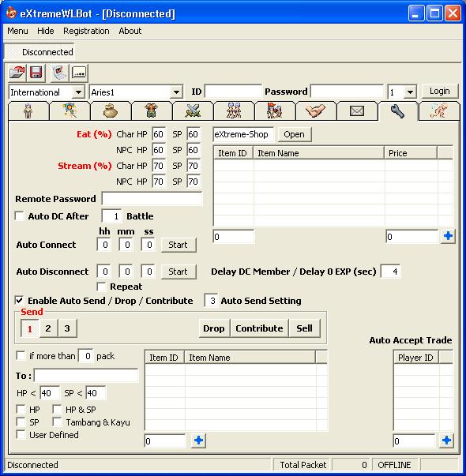Click the Auto Send Setting number field

point(211,301)
